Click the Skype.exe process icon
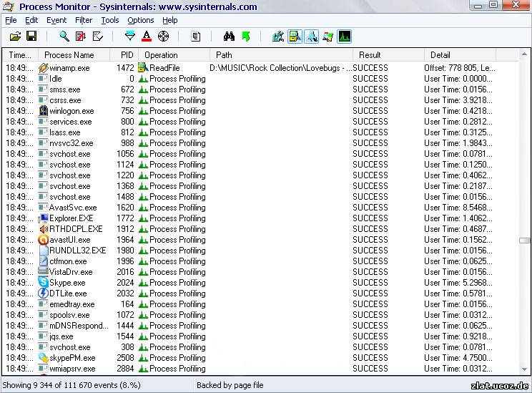532x393 pixels. coord(43,283)
